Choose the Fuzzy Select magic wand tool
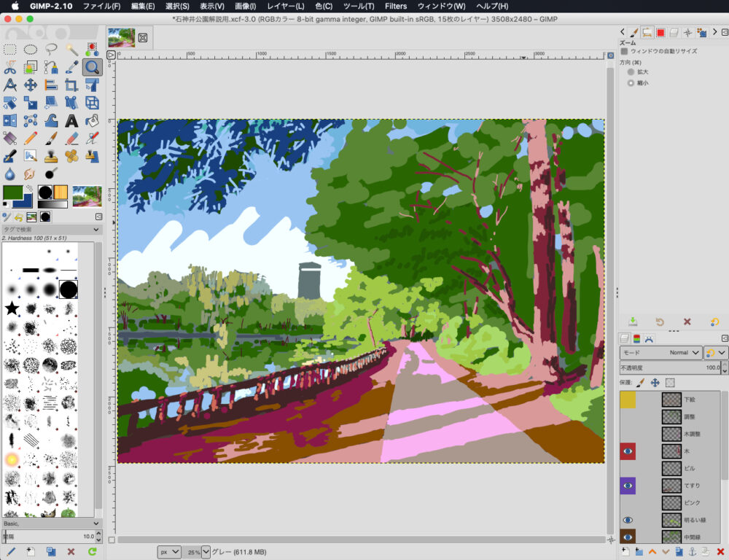 click(x=71, y=50)
